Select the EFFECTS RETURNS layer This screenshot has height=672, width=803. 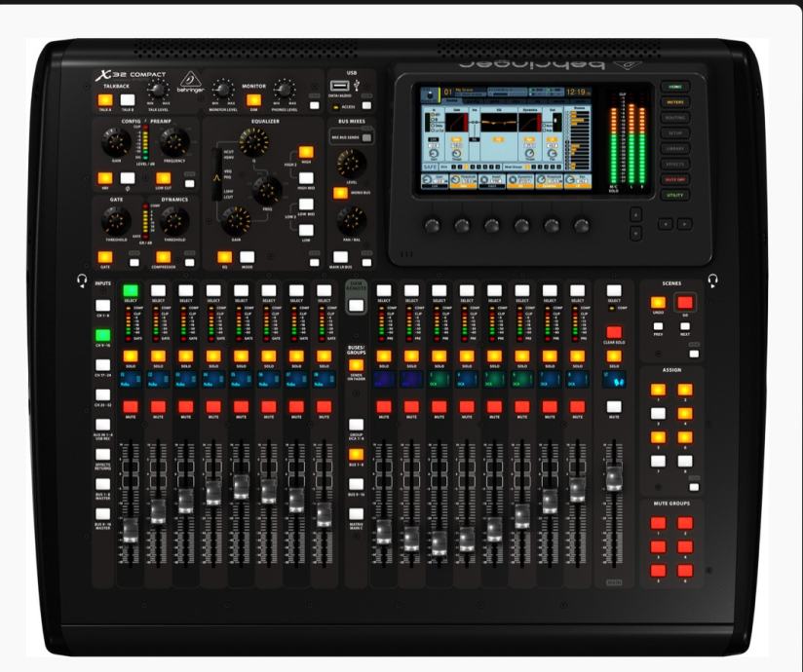tap(103, 455)
